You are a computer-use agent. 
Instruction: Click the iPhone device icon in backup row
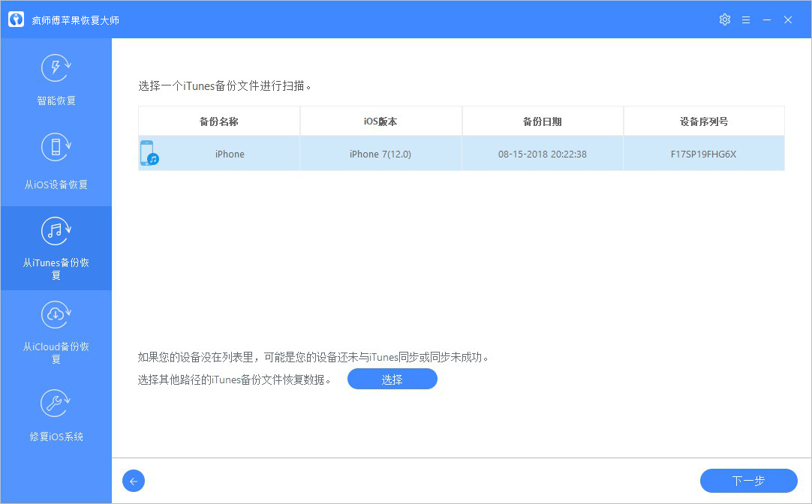click(x=149, y=153)
